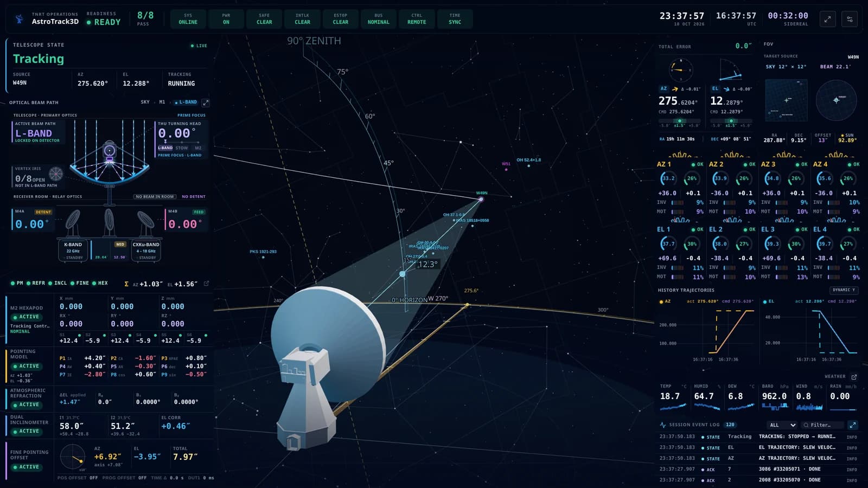The image size is (868, 488).
Task: Toggle Fine Pointing Offset ACTIVE state
Action: click(x=27, y=467)
